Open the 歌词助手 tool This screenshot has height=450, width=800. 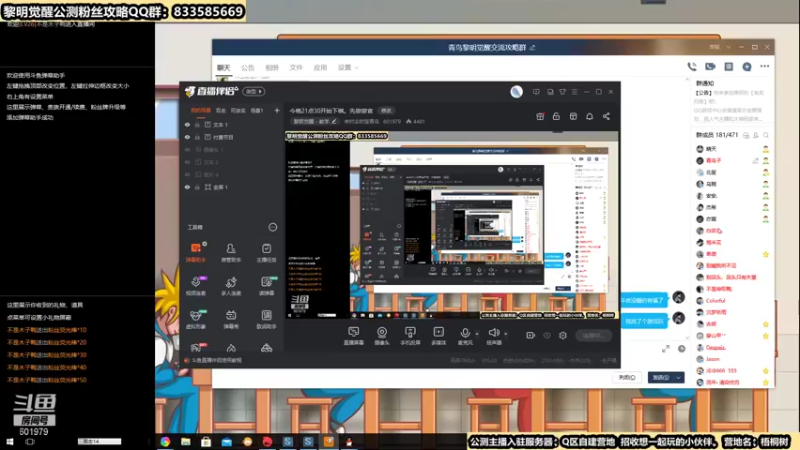click(266, 319)
